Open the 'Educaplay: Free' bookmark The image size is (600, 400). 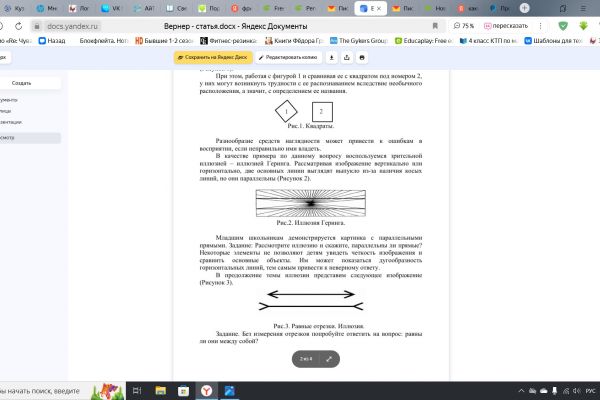click(x=424, y=41)
